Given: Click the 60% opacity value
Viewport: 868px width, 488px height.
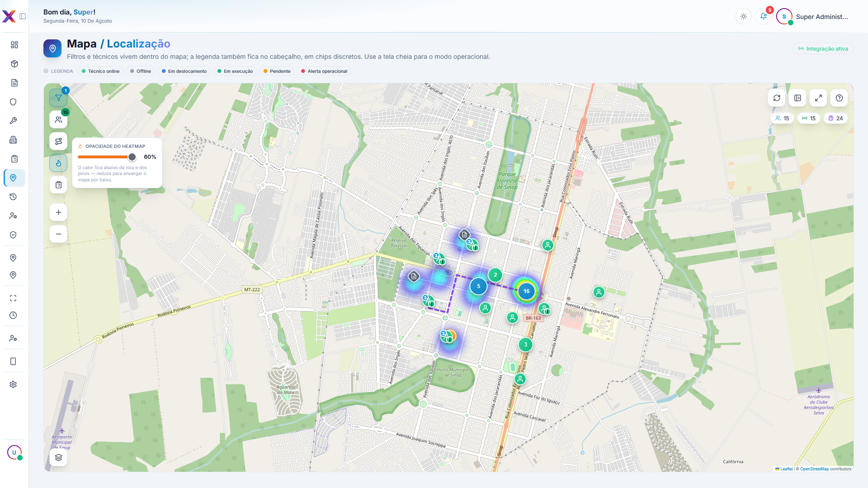Looking at the screenshot, I should [150, 157].
